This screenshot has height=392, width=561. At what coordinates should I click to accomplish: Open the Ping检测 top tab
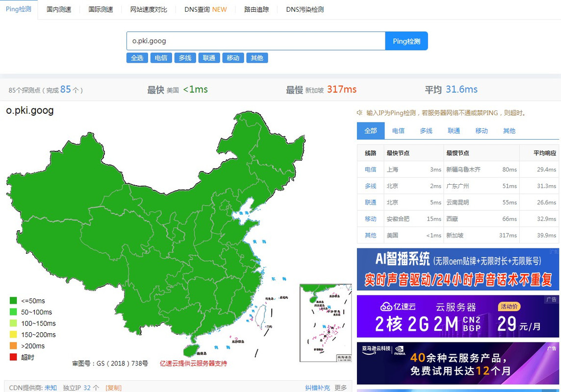click(18, 9)
